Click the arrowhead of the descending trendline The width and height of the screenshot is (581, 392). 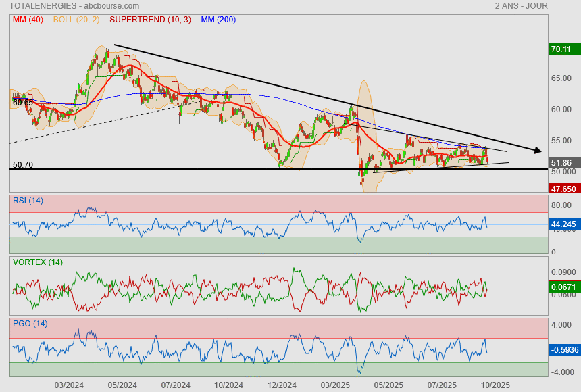click(x=536, y=150)
